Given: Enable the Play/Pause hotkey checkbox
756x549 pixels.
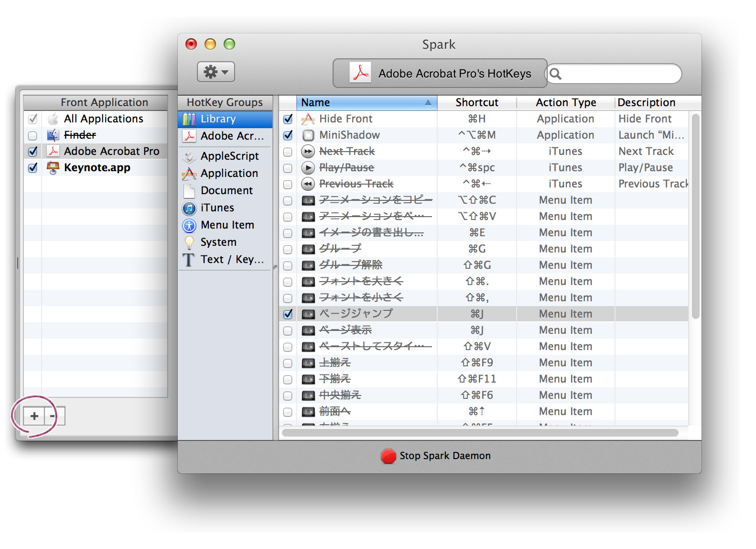Looking at the screenshot, I should tap(288, 168).
